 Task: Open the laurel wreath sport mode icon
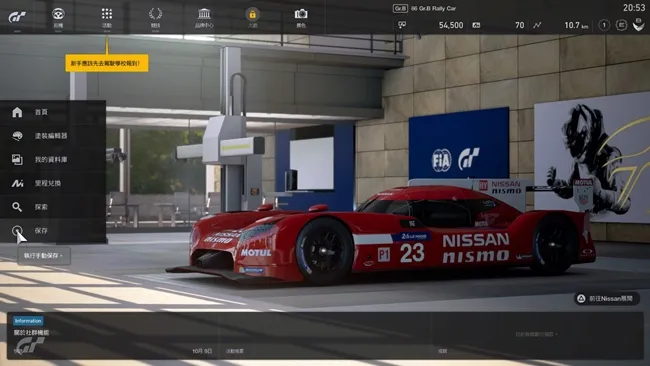coord(155,14)
